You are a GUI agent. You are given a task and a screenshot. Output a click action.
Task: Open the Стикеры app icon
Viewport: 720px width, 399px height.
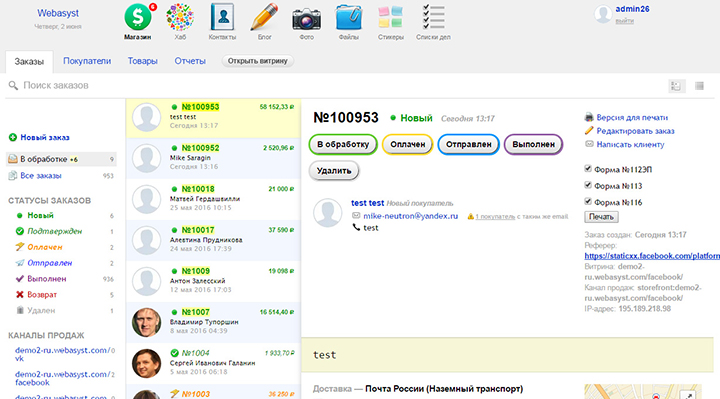(391, 17)
